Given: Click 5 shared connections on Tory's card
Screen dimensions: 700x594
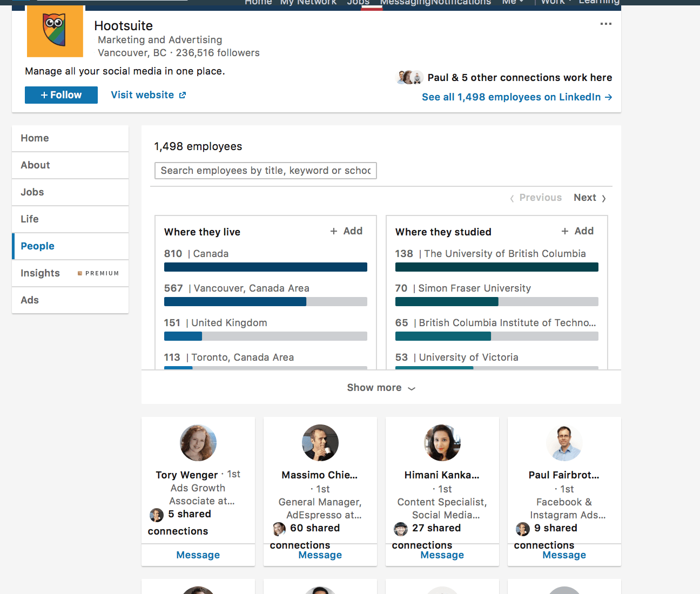Looking at the screenshot, I should (179, 523).
